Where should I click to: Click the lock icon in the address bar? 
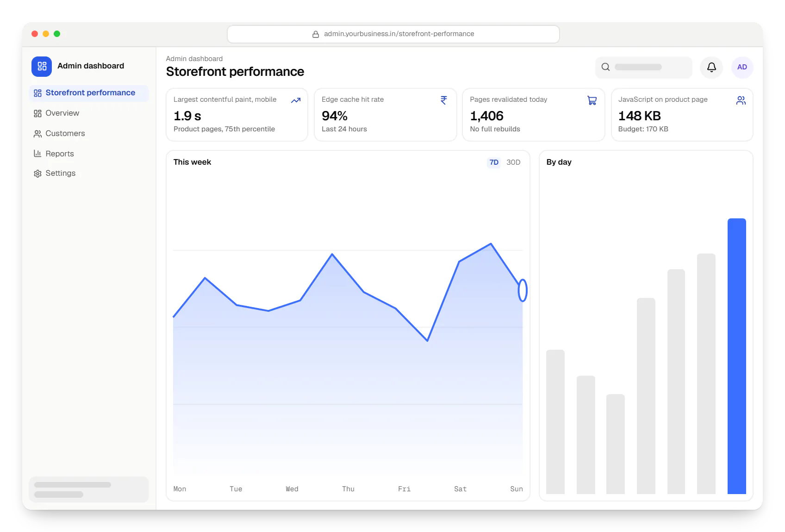pyautogui.click(x=316, y=34)
